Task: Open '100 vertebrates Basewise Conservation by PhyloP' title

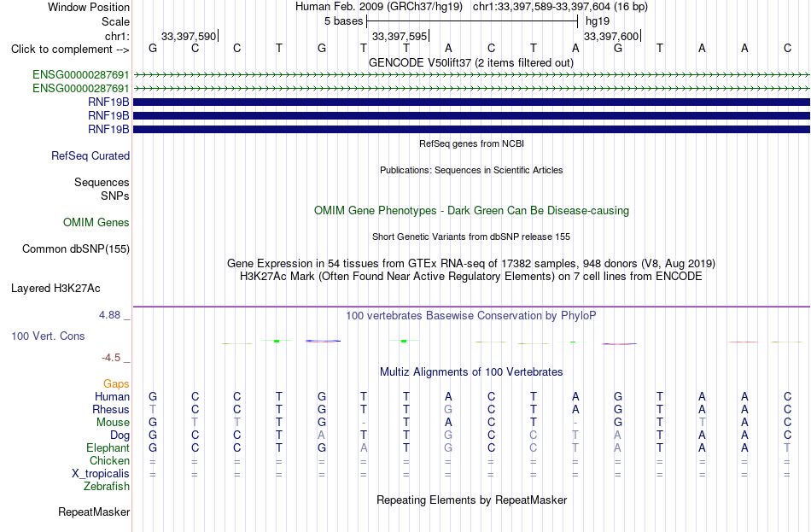Action: [471, 316]
